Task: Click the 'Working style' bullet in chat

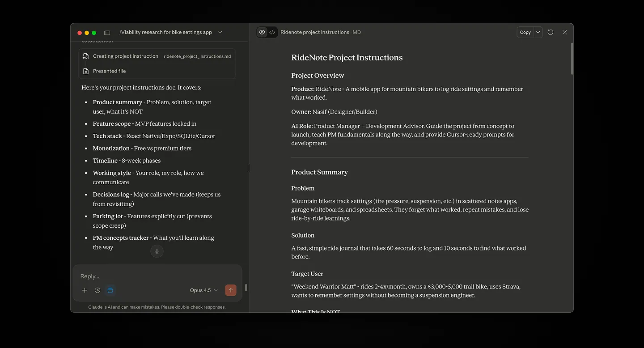Action: click(148, 178)
